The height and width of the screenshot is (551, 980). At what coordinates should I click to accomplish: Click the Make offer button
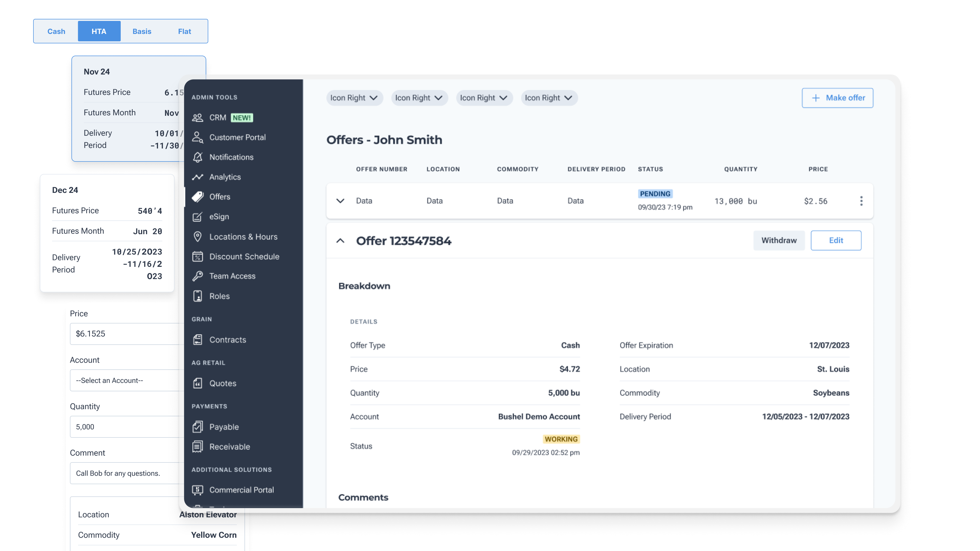click(x=837, y=98)
